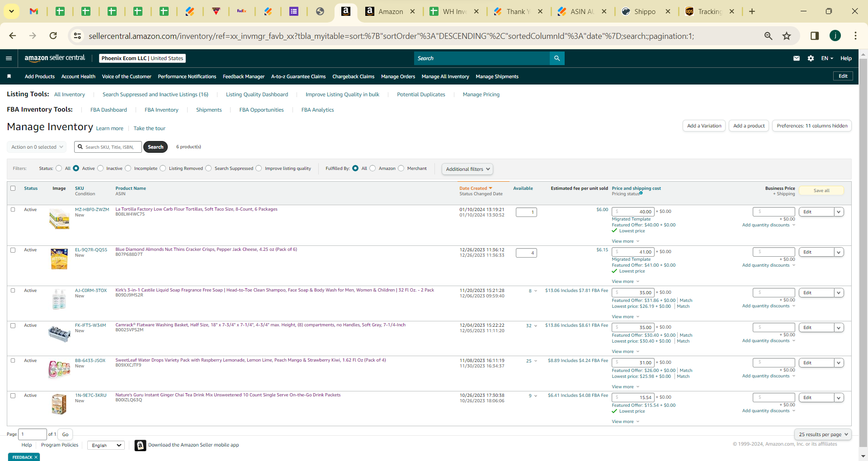The width and height of the screenshot is (868, 461).
Task: Click the price field showing 40.00
Action: [633, 212]
